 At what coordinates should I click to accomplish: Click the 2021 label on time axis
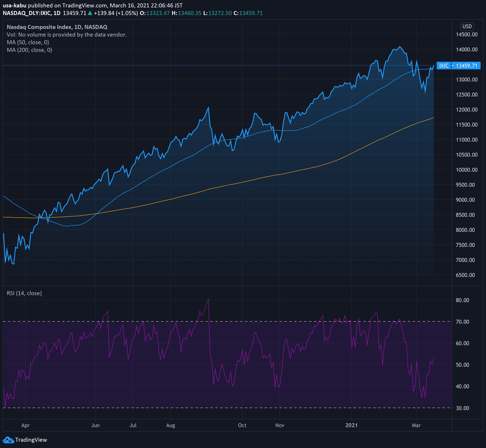[x=351, y=425]
